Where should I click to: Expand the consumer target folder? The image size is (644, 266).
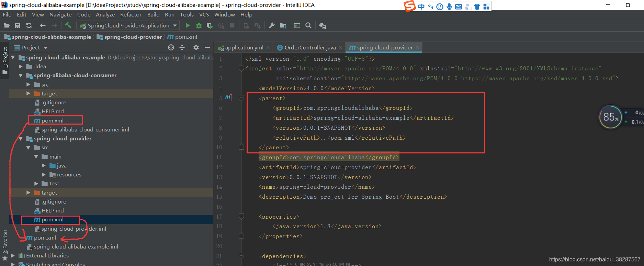[28, 93]
